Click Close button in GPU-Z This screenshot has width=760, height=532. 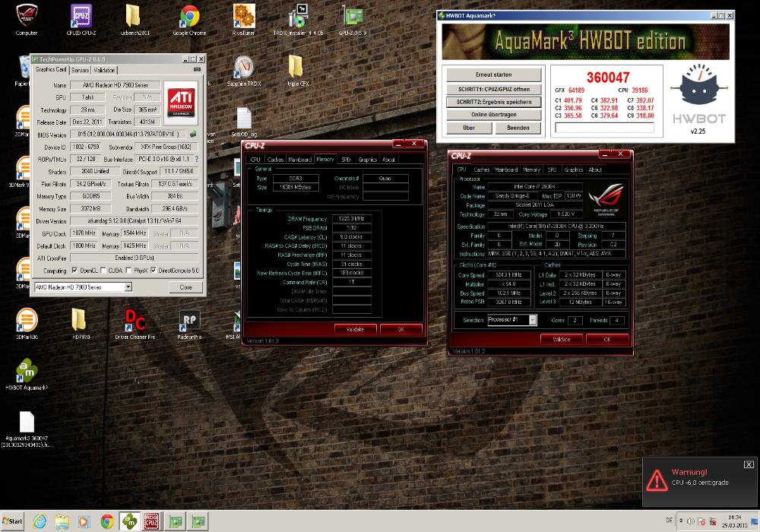(x=185, y=287)
